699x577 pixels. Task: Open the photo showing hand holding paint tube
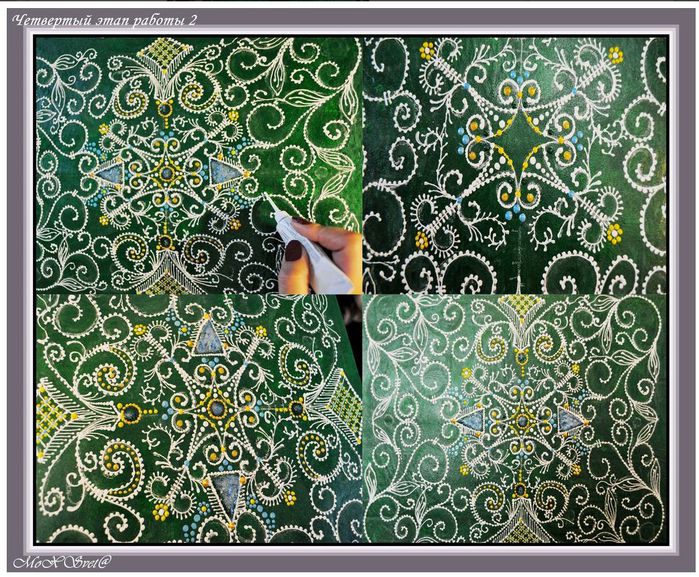[199, 165]
